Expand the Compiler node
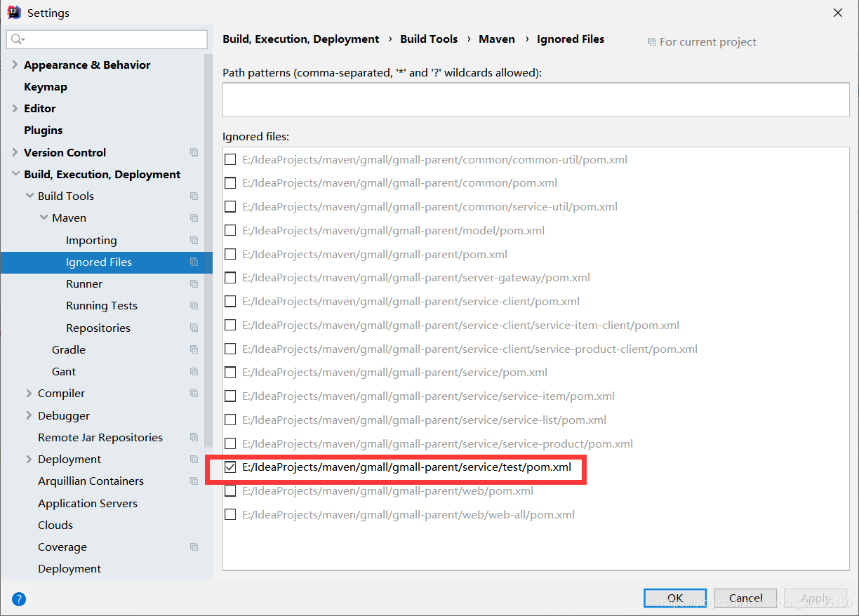The image size is (859, 616). (29, 393)
